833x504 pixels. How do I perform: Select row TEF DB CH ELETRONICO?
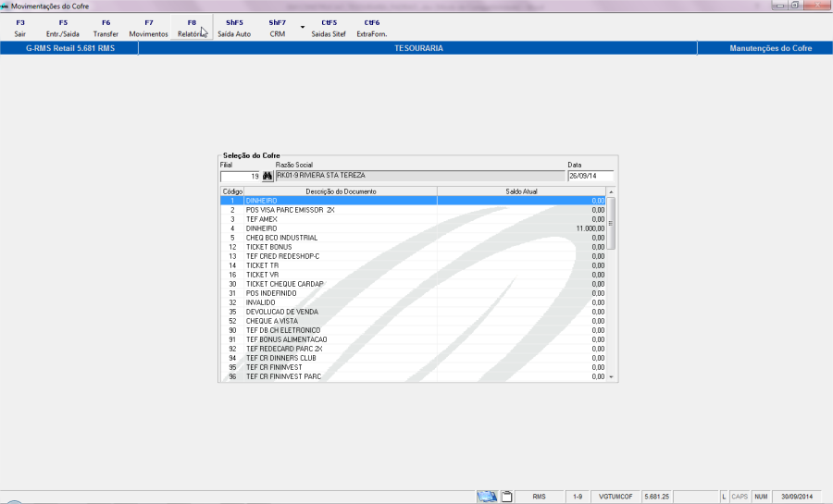(x=413, y=330)
